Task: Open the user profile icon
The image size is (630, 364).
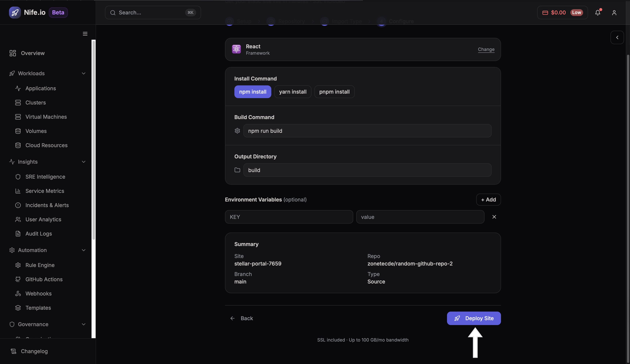Action: tap(614, 13)
